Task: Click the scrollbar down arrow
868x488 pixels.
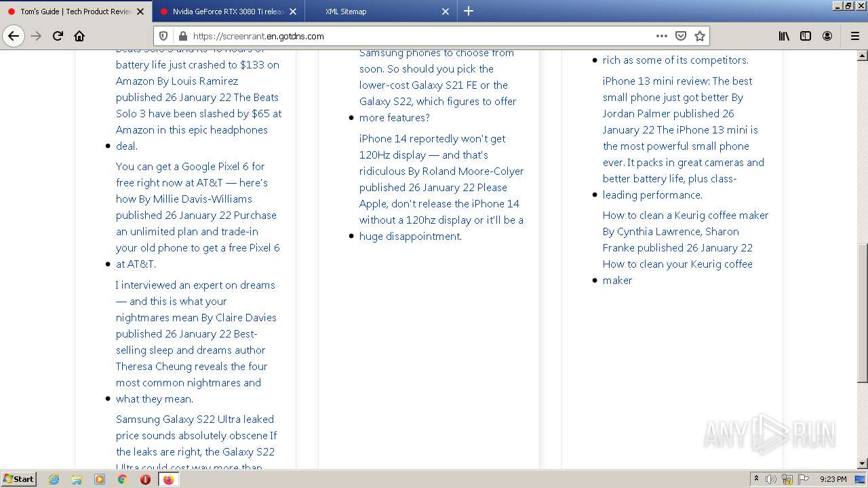Action: point(863,464)
